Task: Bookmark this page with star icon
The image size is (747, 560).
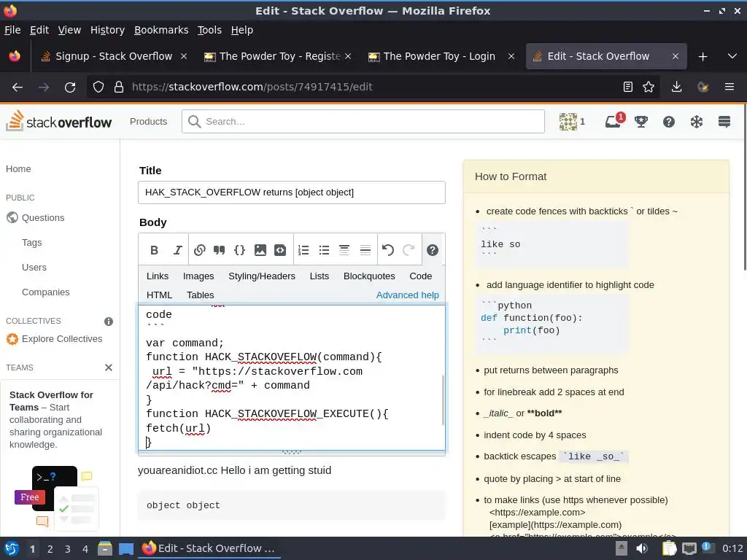Action: coord(649,87)
